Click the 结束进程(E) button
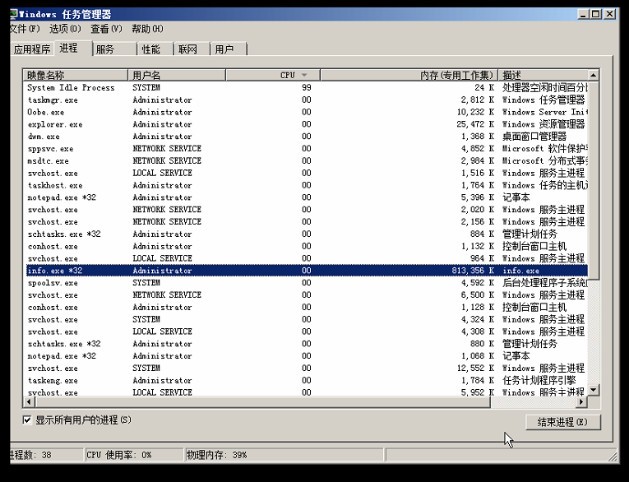629x482 pixels. (x=563, y=422)
